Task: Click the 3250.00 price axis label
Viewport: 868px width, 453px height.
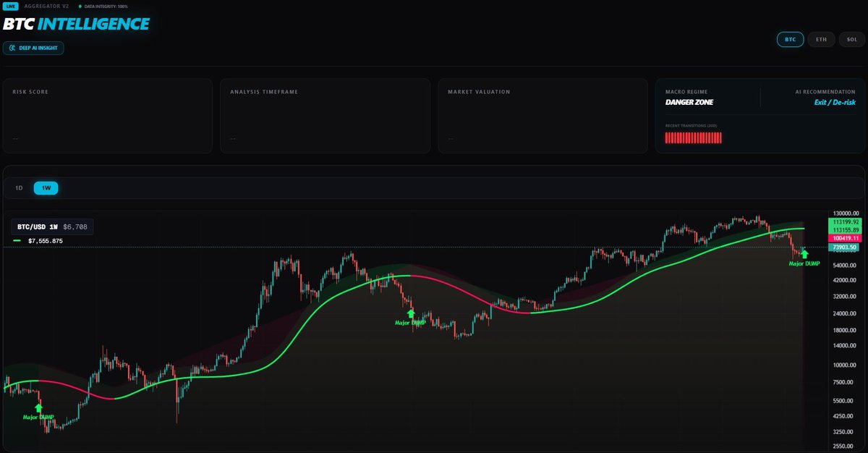Action: (x=845, y=432)
